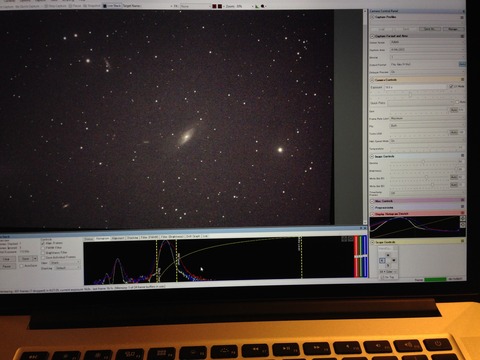480x360 pixels.
Task: Open Preprocessing section menu icon
Action: [x=462, y=206]
